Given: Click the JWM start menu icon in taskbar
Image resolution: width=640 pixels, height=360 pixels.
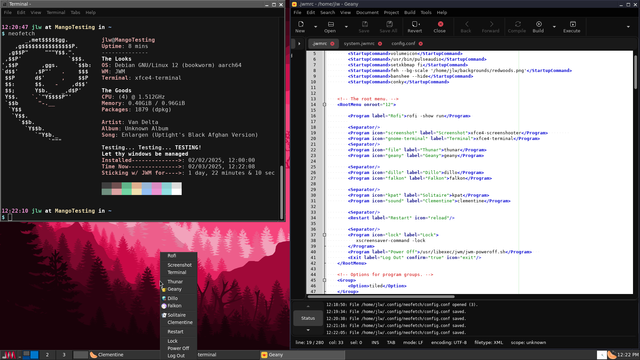Looking at the screenshot, I should tap(9, 355).
